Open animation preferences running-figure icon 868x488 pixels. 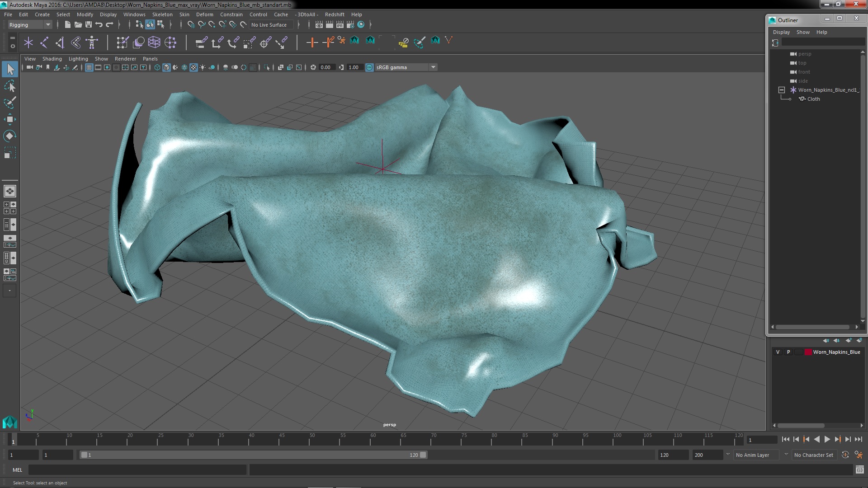coord(859,455)
